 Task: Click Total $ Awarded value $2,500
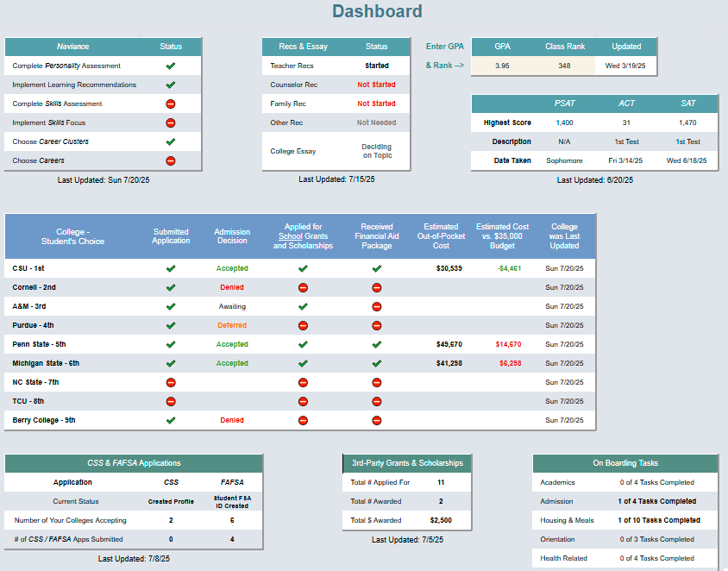[x=441, y=520]
